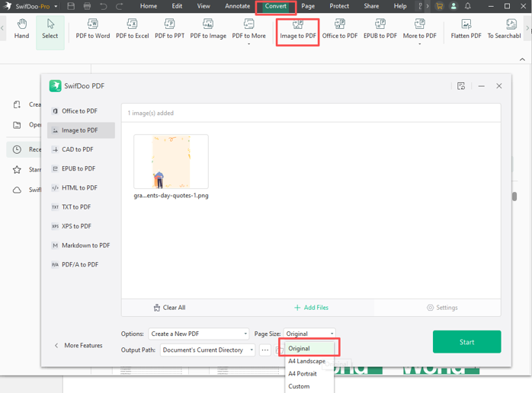Screen dimensions: 532x393
Task: Select the gra...ents-day-quotes-1.png thumbnail
Action: (171, 161)
